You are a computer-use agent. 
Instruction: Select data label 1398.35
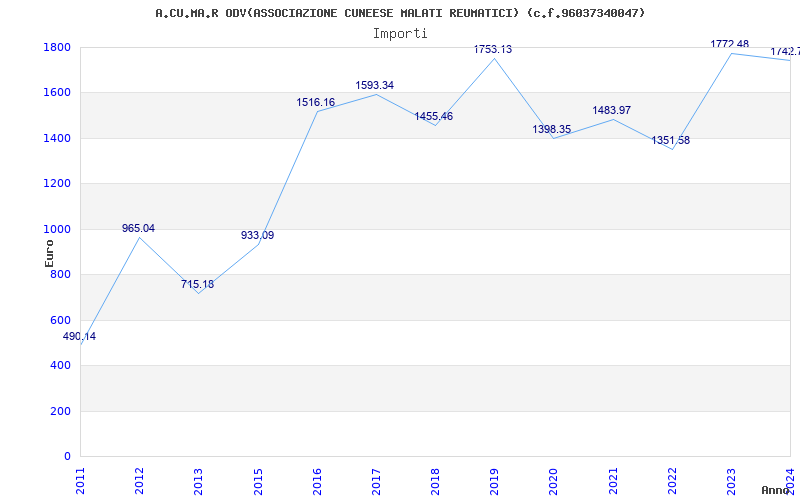click(x=552, y=129)
